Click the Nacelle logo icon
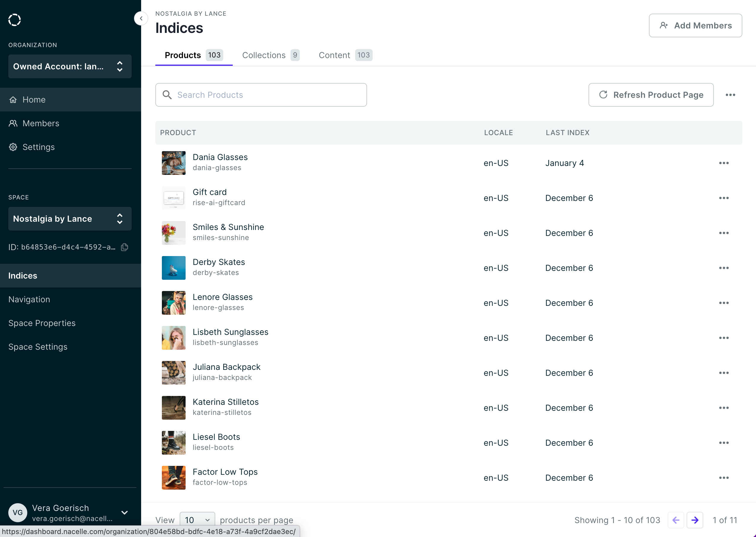Viewport: 756px width, 537px height. [15, 20]
